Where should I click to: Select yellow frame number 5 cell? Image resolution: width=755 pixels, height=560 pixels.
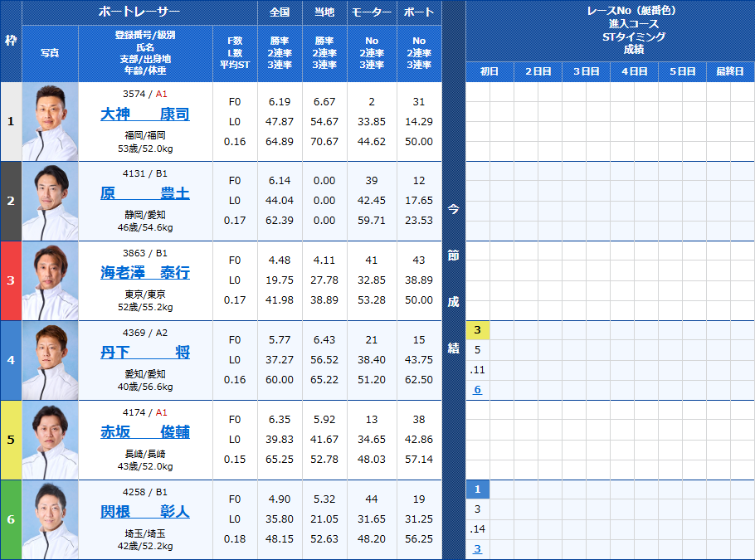coord(11,440)
